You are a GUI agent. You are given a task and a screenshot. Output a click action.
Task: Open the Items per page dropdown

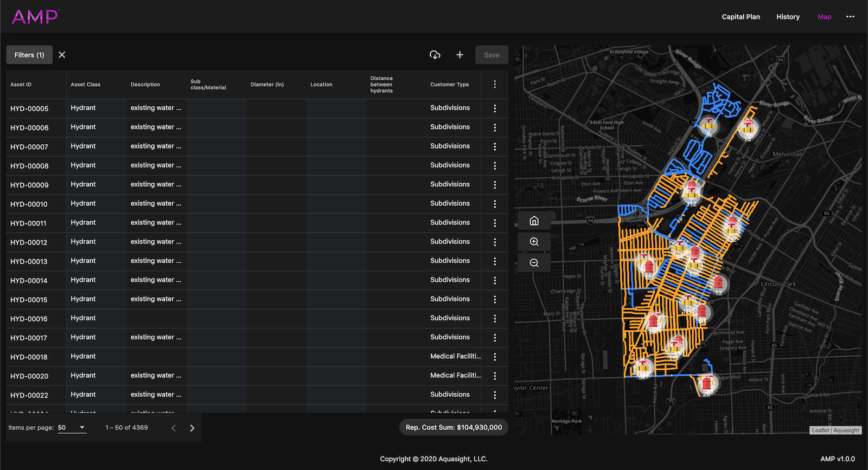[x=72, y=428]
